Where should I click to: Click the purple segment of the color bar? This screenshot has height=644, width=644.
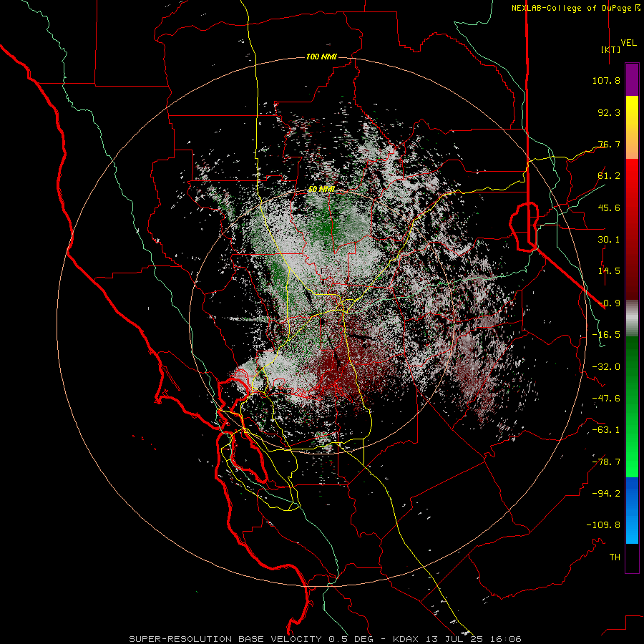click(632, 79)
